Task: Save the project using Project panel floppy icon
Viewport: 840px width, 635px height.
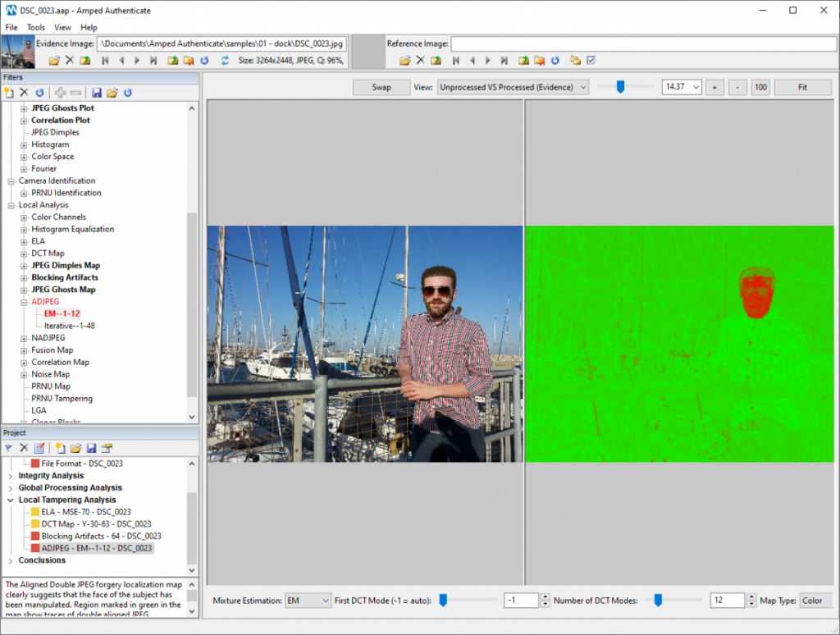Action: point(90,448)
